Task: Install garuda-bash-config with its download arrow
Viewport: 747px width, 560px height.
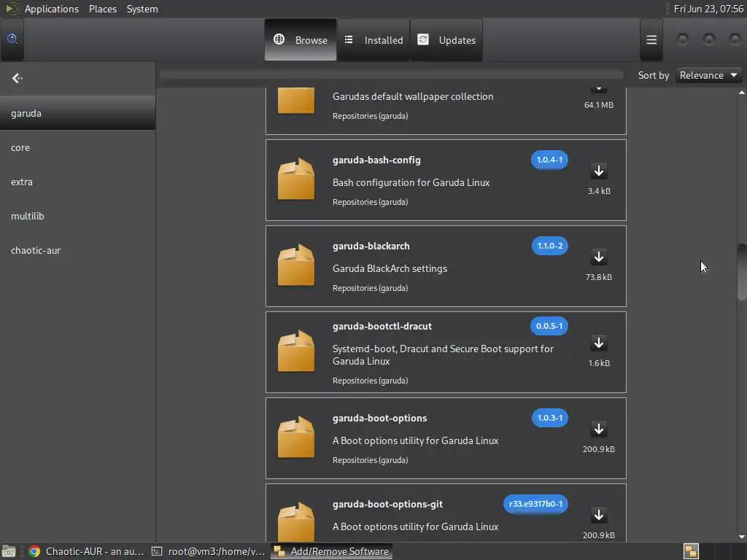Action: pos(599,171)
